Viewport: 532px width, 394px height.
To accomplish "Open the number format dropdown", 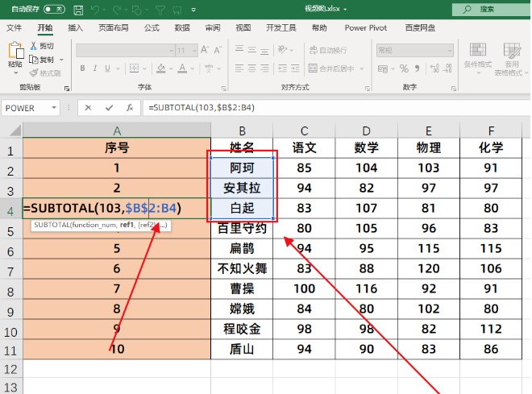I will coord(450,51).
